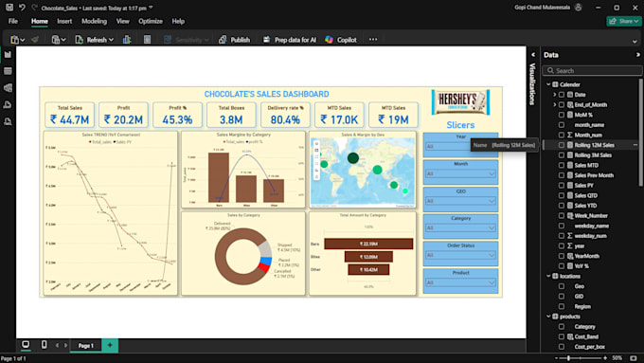Click the Hershey's logo image
Viewport: 644px width, 363px height.
pos(460,102)
